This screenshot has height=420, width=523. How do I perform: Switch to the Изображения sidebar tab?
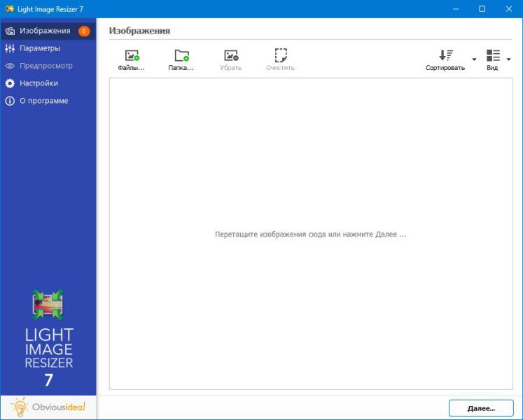(45, 31)
